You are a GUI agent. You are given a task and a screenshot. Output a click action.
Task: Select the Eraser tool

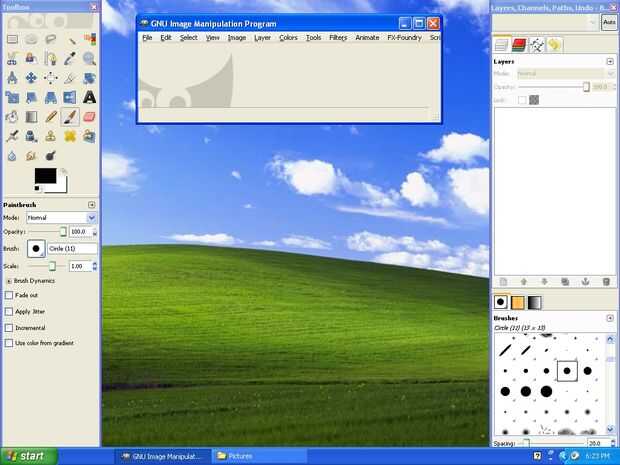click(89, 117)
